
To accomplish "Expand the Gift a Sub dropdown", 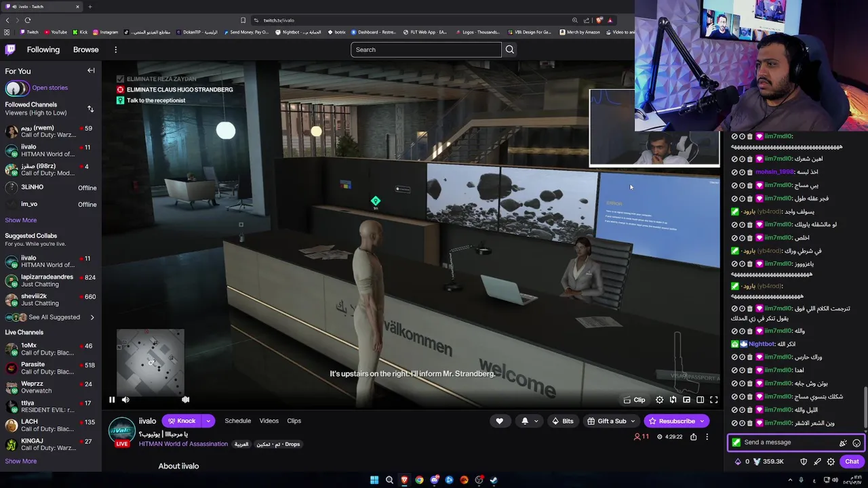I will pyautogui.click(x=612, y=421).
